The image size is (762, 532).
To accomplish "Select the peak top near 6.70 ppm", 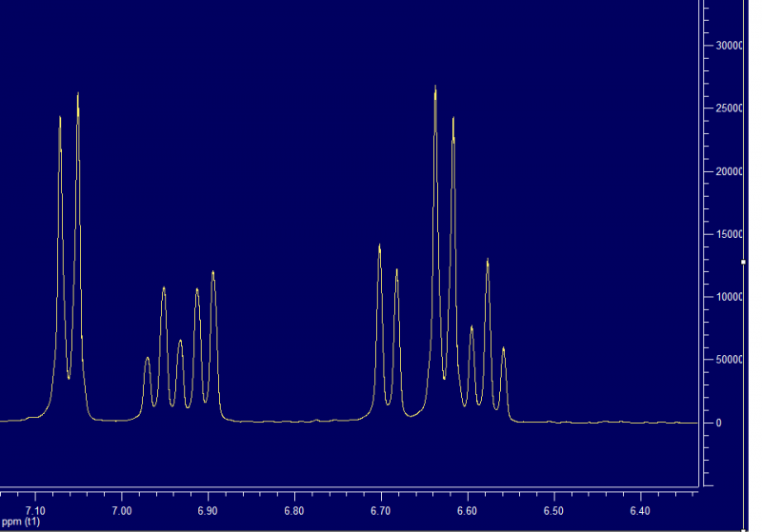I will tap(379, 246).
